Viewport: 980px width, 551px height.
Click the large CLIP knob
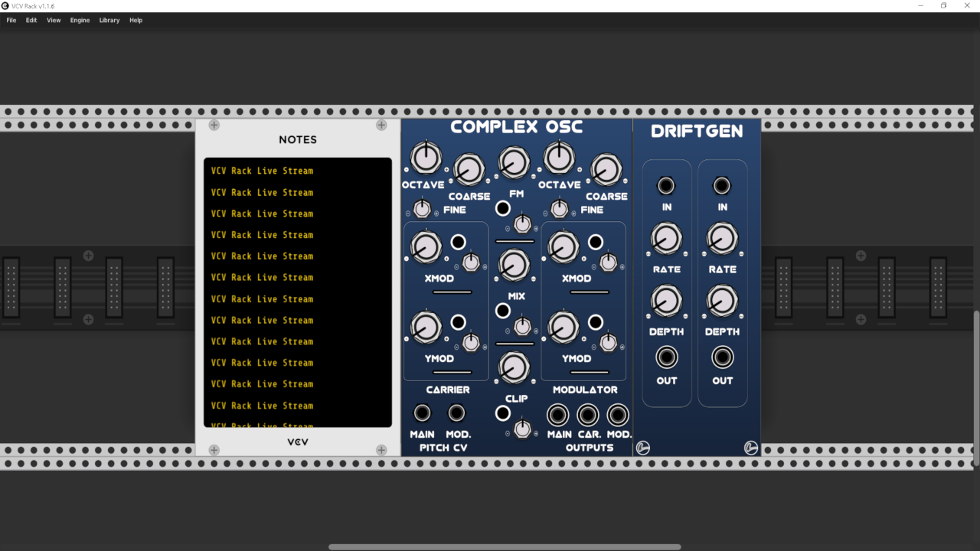[514, 367]
